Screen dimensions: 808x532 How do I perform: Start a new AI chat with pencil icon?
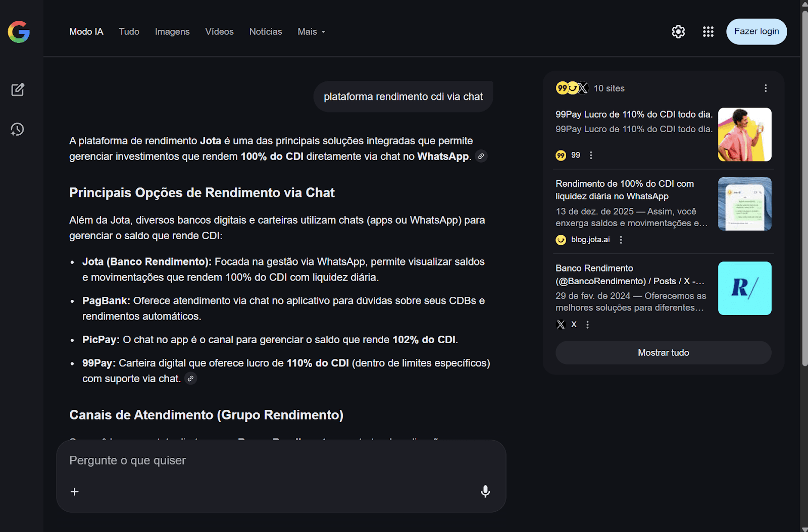click(18, 90)
